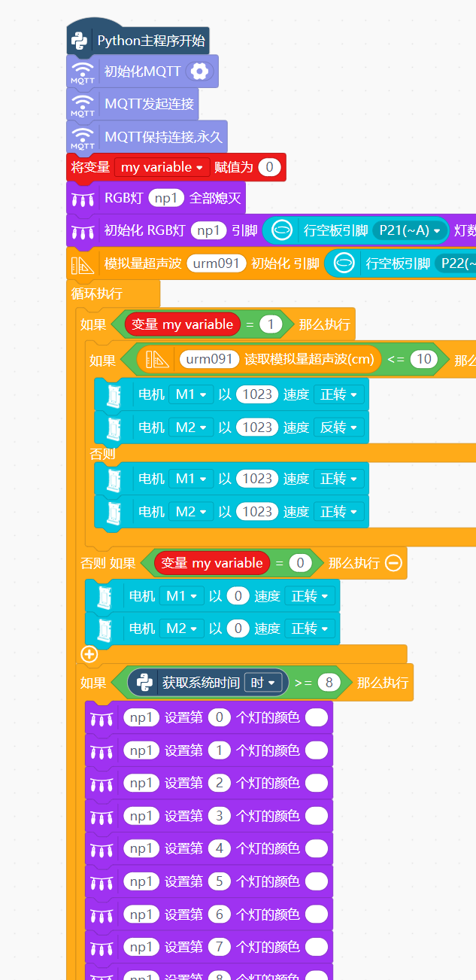
Task: Click the MQTT icon on MQTT保持连接,永久 block
Action: point(83,137)
